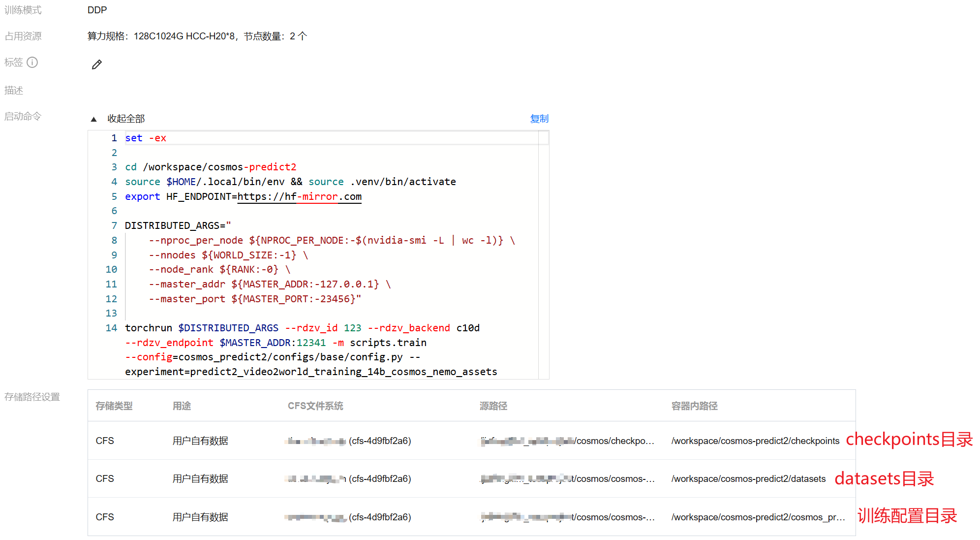The image size is (980, 540).
Task: Click the 容器内路径 column header
Action: [694, 406]
